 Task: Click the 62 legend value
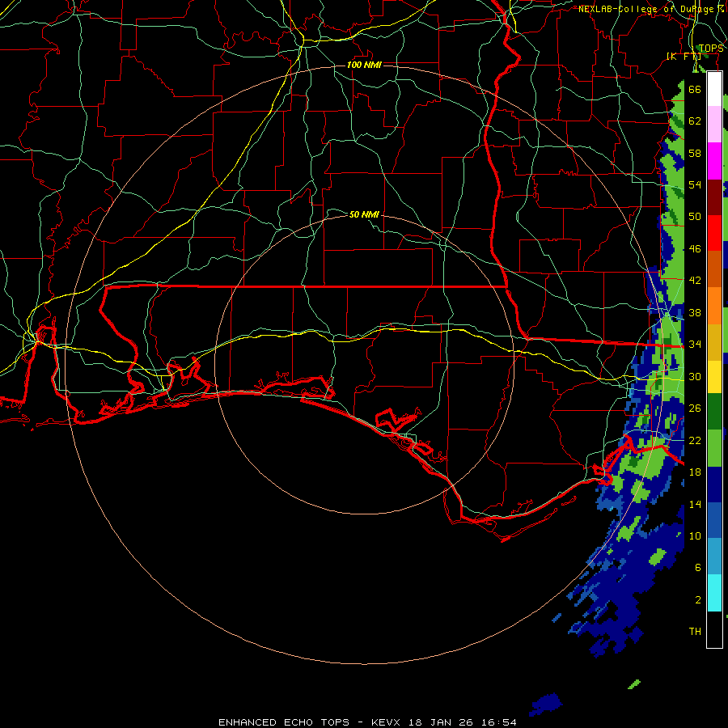(x=695, y=121)
